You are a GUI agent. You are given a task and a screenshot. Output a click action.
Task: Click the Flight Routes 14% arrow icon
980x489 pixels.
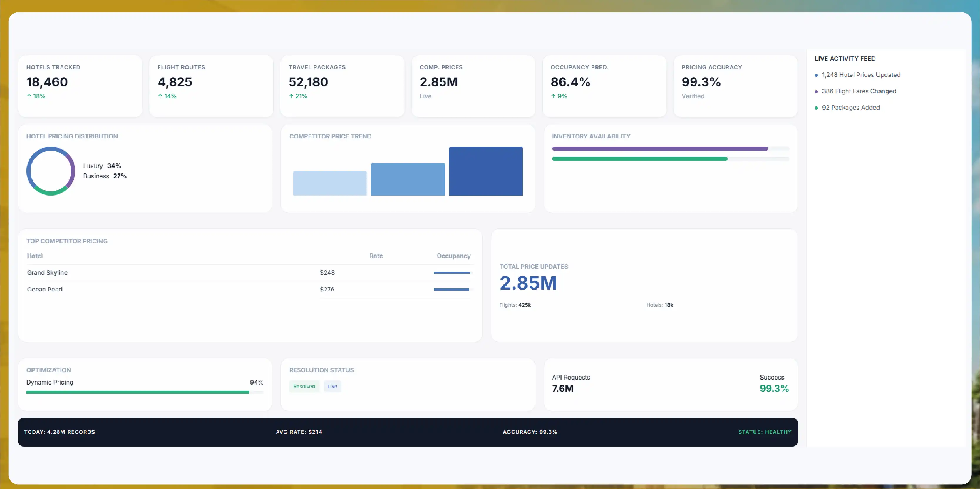[x=160, y=96]
